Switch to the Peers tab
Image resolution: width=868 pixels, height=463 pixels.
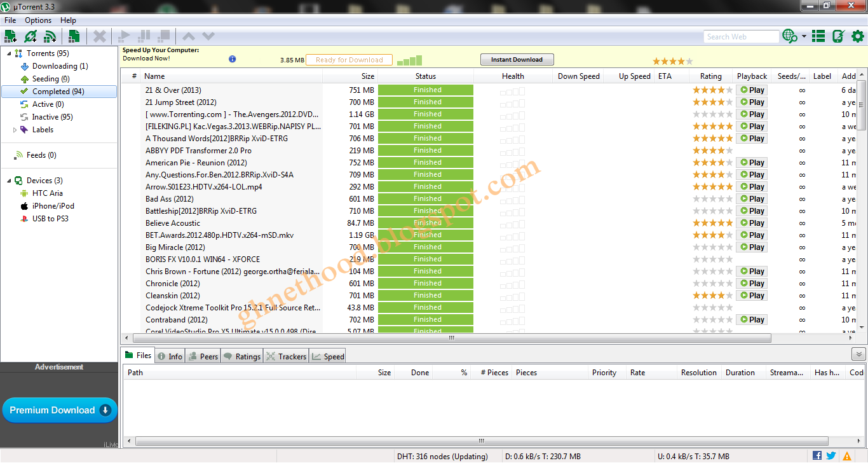[x=203, y=356]
